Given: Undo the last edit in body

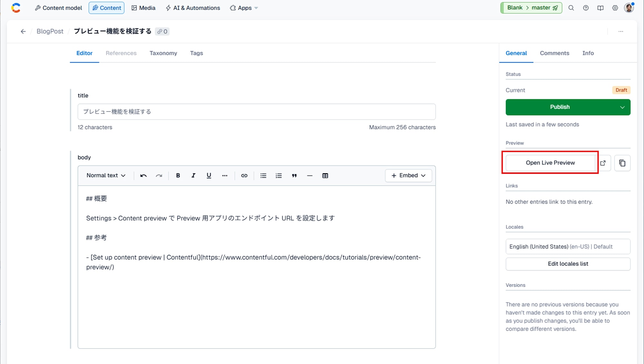Looking at the screenshot, I should tap(143, 175).
